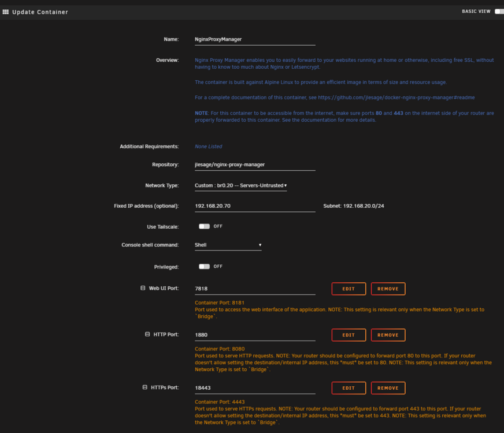Edit the HTTP Port setting
The height and width of the screenshot is (433, 504).
pyautogui.click(x=349, y=335)
